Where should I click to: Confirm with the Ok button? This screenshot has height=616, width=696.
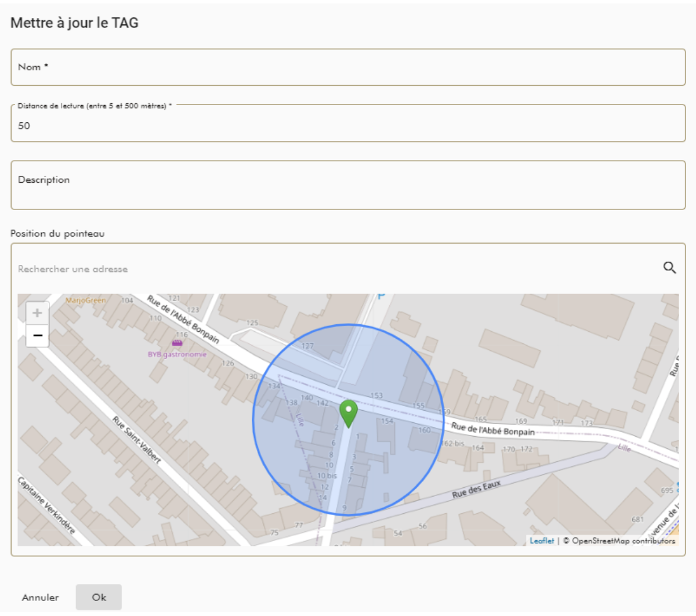[99, 597]
